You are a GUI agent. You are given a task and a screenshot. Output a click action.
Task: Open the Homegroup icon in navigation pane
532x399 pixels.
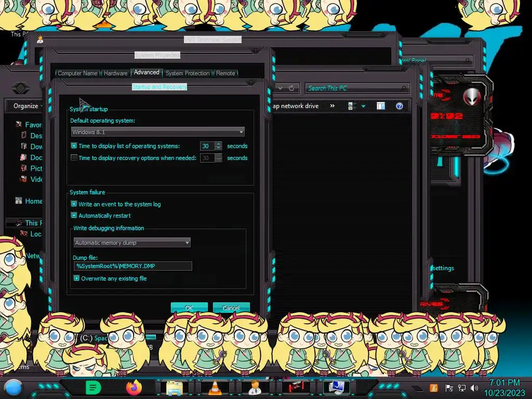coord(19,201)
